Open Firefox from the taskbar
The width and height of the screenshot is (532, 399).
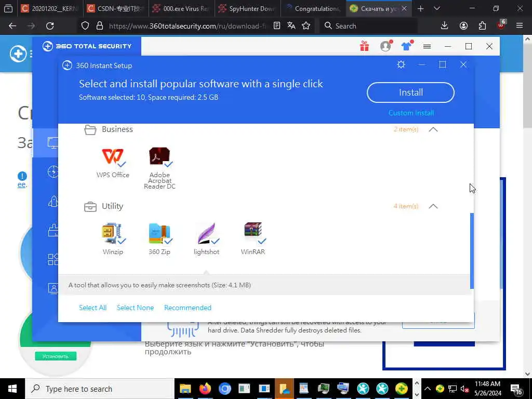[x=205, y=389]
